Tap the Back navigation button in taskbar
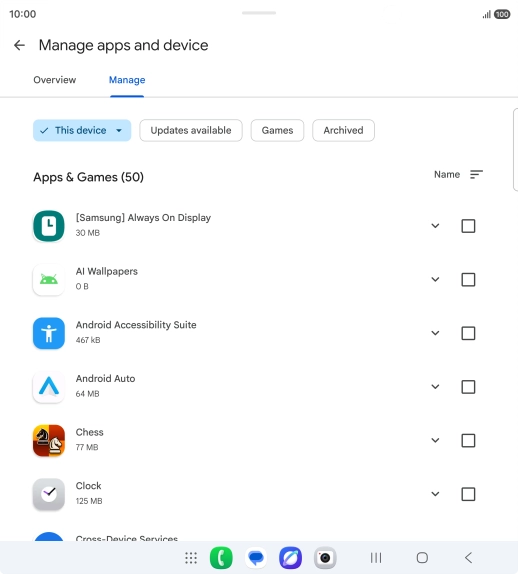 (x=468, y=558)
